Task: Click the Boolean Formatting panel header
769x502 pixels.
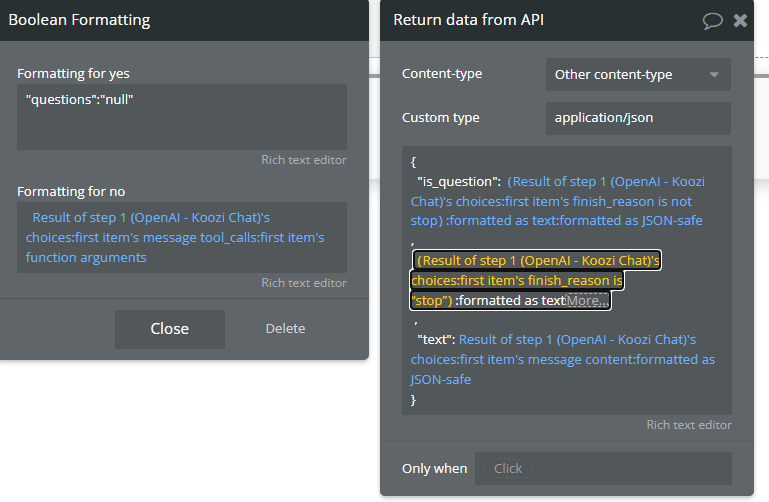Action: [x=150, y=20]
